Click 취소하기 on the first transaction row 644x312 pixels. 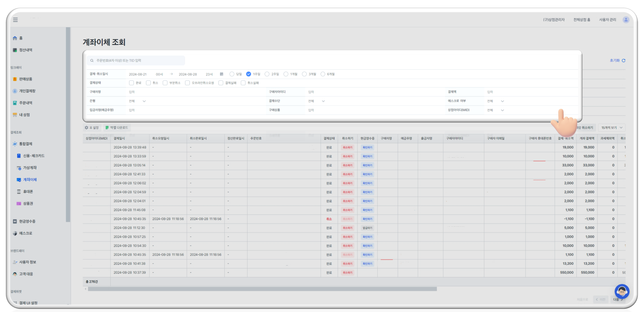(347, 147)
